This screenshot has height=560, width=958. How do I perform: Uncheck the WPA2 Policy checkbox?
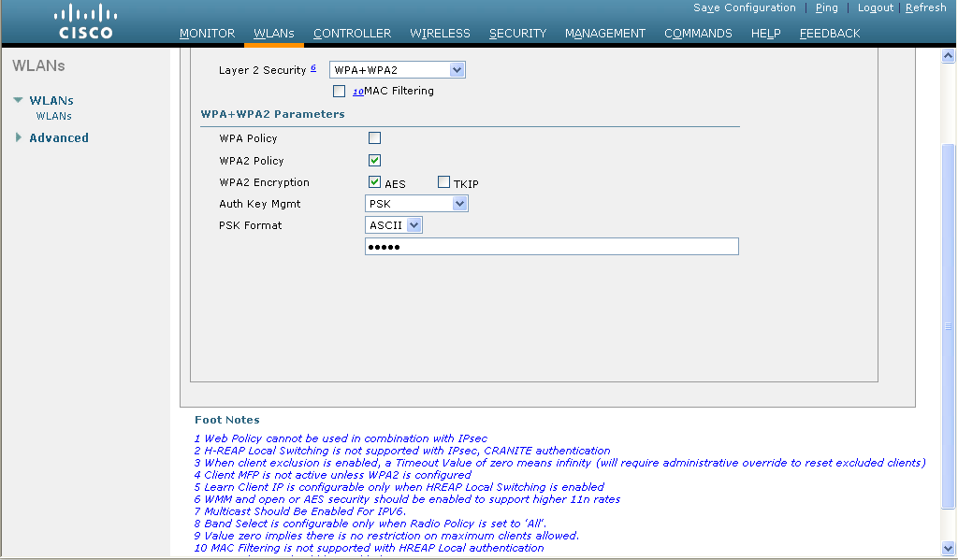[374, 160]
